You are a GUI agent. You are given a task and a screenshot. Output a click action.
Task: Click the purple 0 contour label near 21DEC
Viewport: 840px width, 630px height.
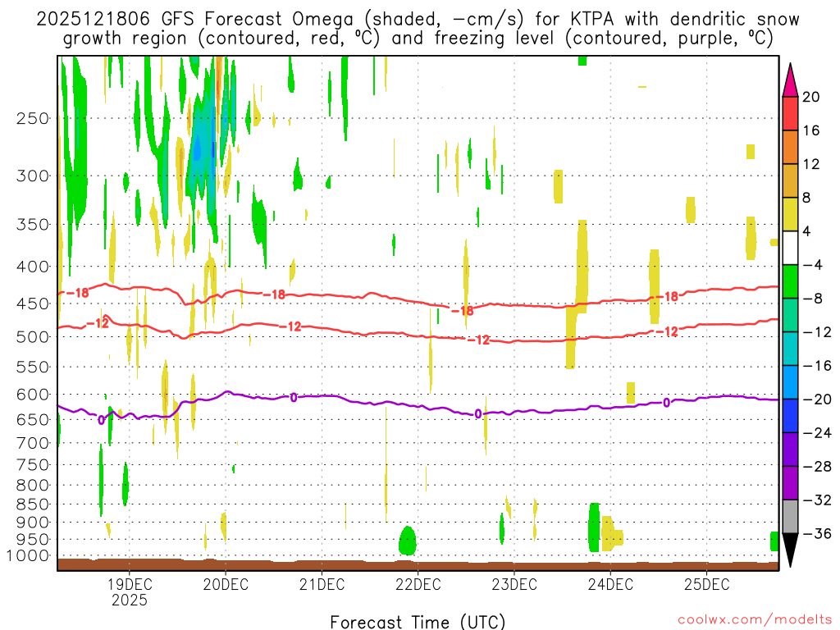294,398
